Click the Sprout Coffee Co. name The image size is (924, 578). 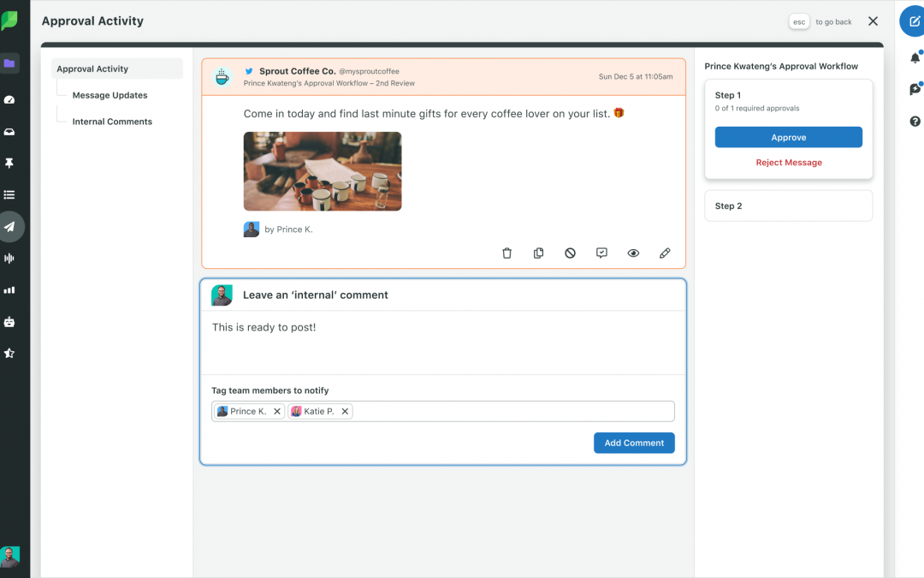pos(298,71)
